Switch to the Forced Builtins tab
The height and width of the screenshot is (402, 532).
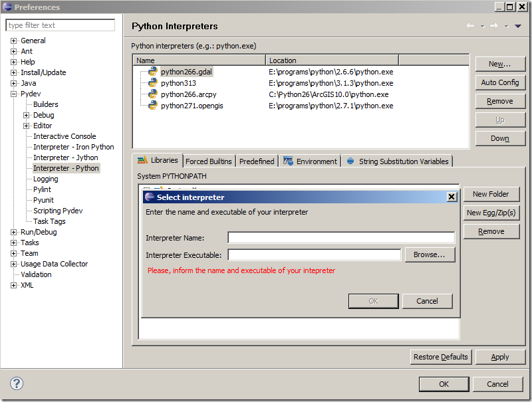pyautogui.click(x=208, y=161)
